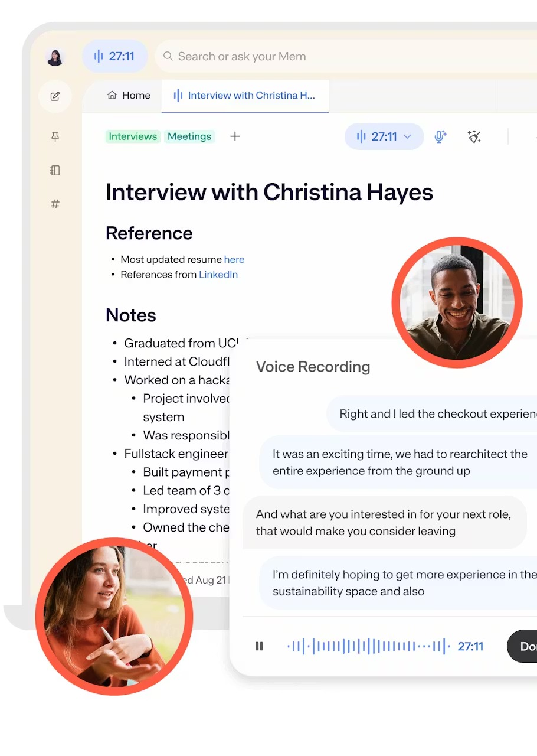537x756 pixels.
Task: Click the Search or ask your Mem field
Action: (x=346, y=57)
